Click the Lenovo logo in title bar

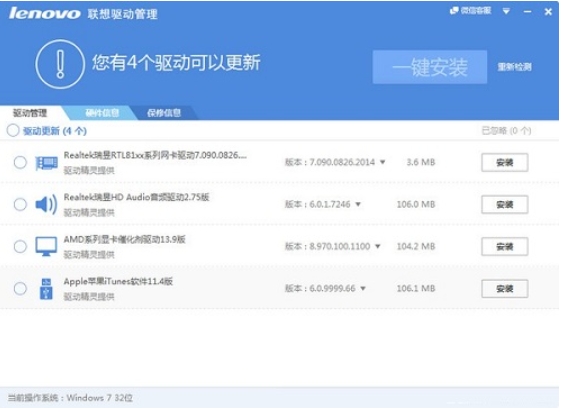(44, 13)
